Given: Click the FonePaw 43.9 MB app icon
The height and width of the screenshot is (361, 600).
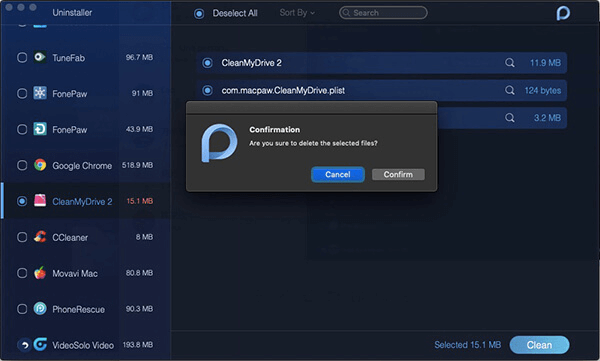Looking at the screenshot, I should click(40, 129).
